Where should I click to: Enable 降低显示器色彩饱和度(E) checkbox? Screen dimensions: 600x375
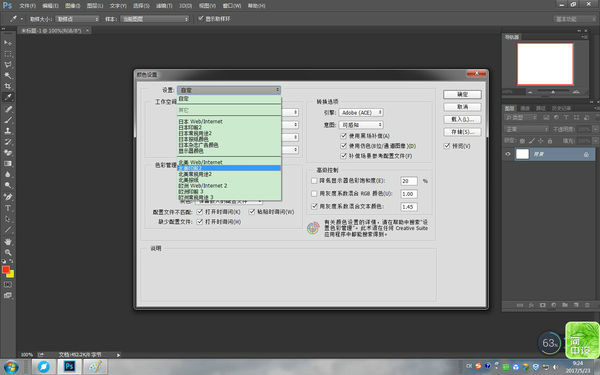(x=314, y=181)
